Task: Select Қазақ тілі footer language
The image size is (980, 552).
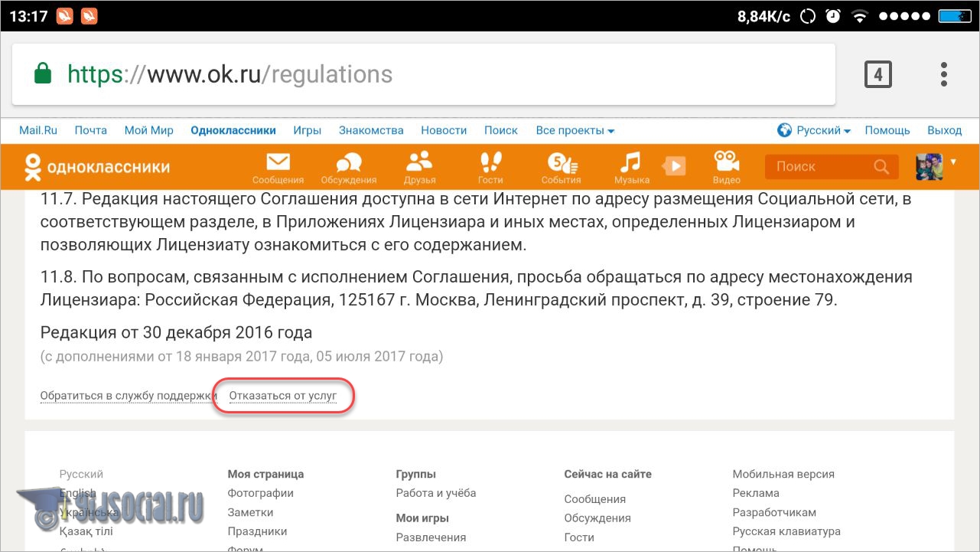Action: pos(86,531)
